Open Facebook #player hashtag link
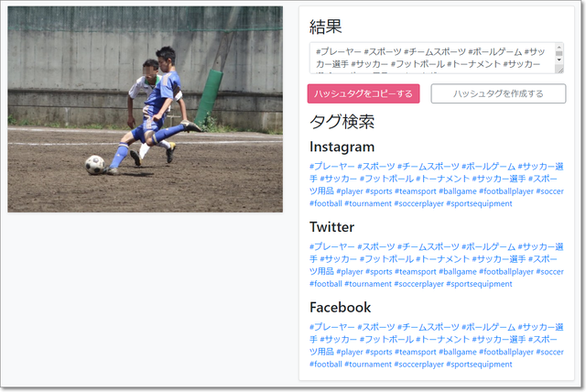586x392 pixels. coord(350,352)
